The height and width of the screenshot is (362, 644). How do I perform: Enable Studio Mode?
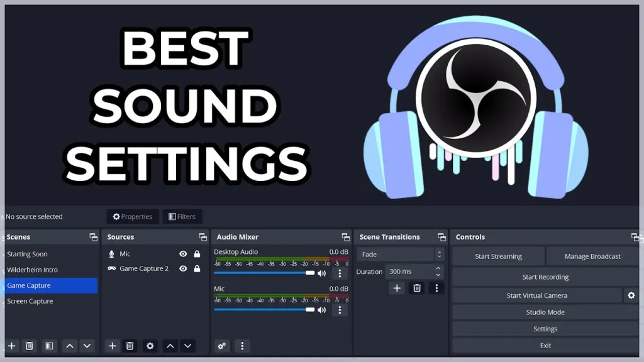[x=545, y=312]
